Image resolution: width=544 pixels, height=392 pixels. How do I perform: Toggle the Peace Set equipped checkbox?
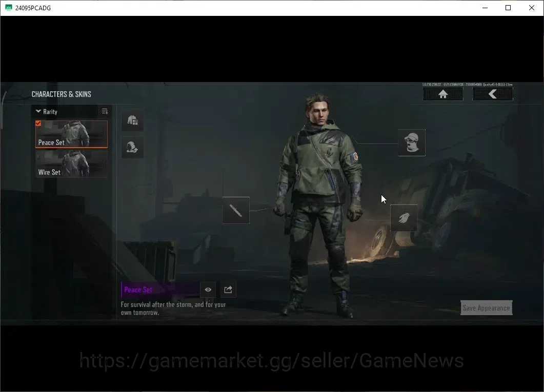(38, 123)
